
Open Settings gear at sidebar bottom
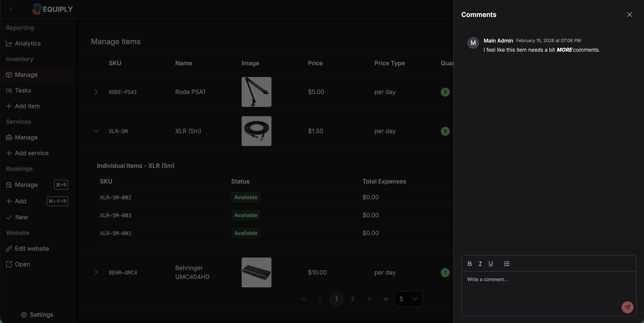[x=37, y=314]
